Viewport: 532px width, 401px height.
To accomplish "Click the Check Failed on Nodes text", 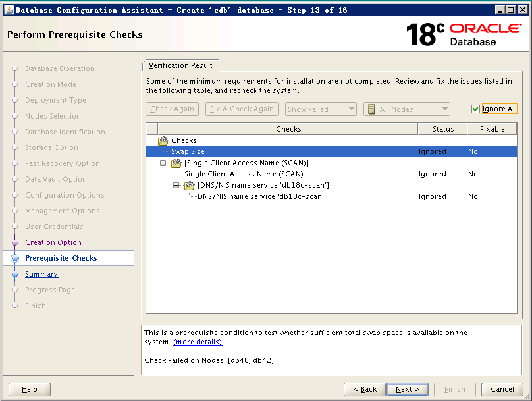I will pyautogui.click(x=209, y=360).
